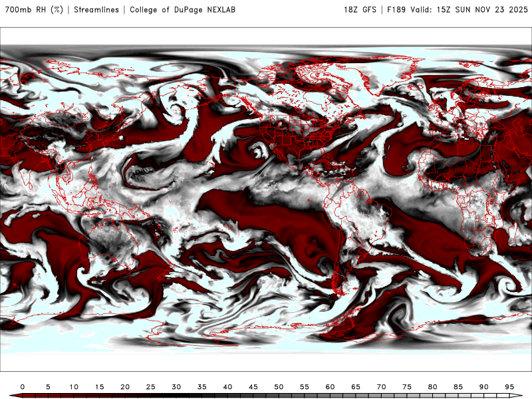Image resolution: width=532 pixels, height=399 pixels.
Task: Click the '65' value on color scale
Action: click(356, 387)
